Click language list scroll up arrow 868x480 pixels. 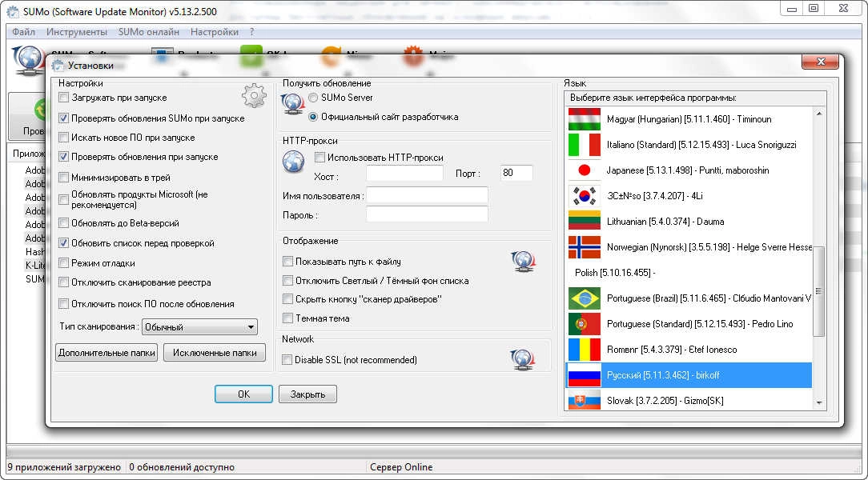tap(818, 114)
